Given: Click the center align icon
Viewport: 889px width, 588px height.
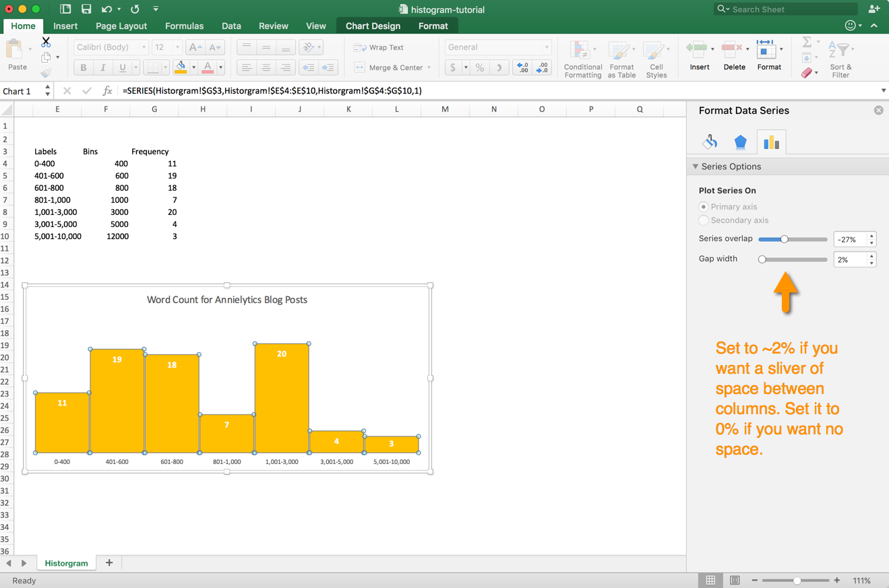Looking at the screenshot, I should (x=266, y=67).
